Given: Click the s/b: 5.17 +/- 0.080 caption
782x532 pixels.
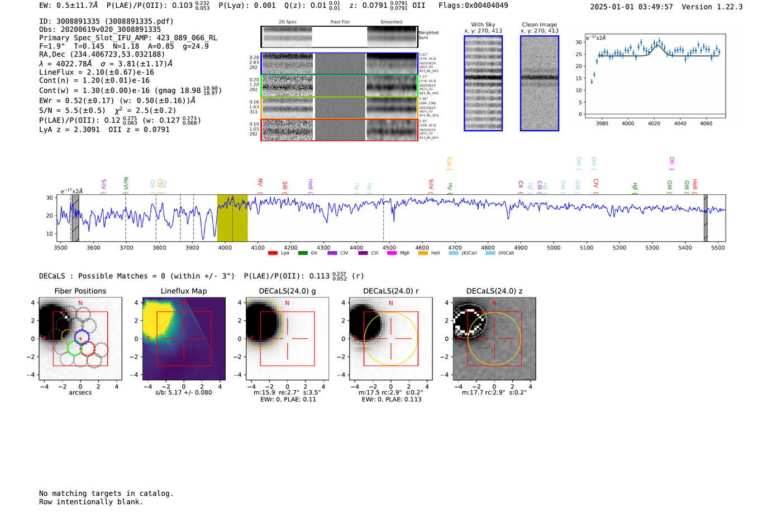Looking at the screenshot, I should 184,392.
